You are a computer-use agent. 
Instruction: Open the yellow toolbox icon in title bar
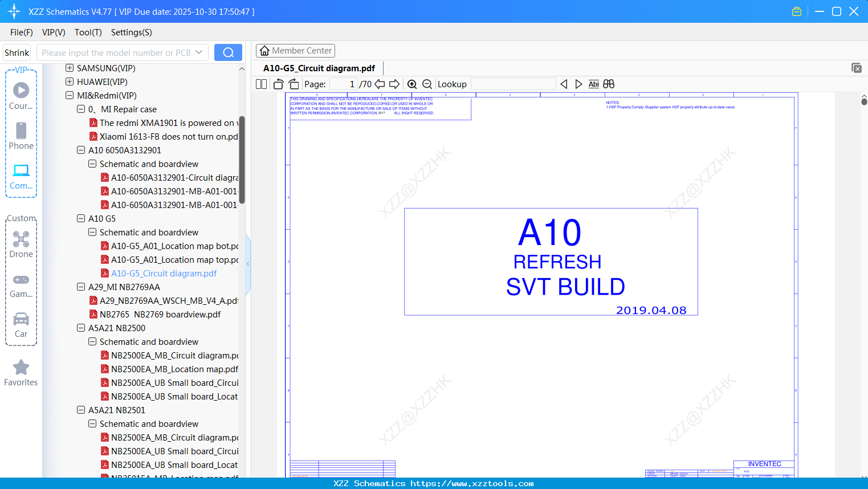point(797,11)
